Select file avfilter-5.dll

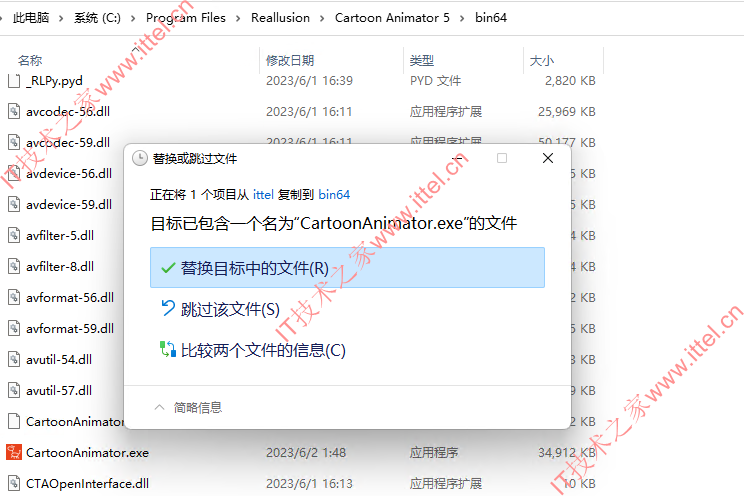tap(60, 235)
